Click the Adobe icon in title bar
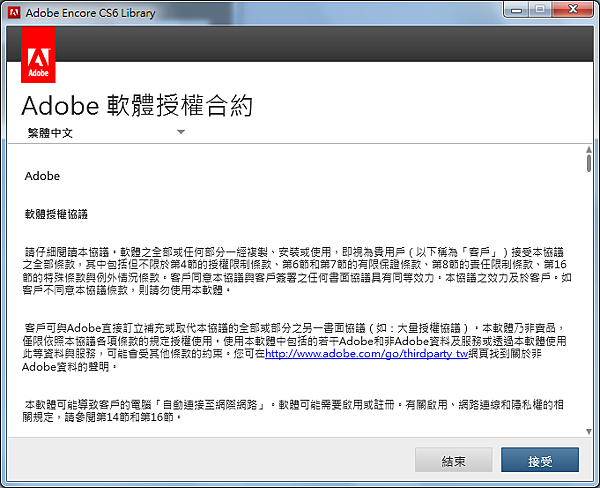Image resolution: width=600 pixels, height=488 pixels. [14, 13]
